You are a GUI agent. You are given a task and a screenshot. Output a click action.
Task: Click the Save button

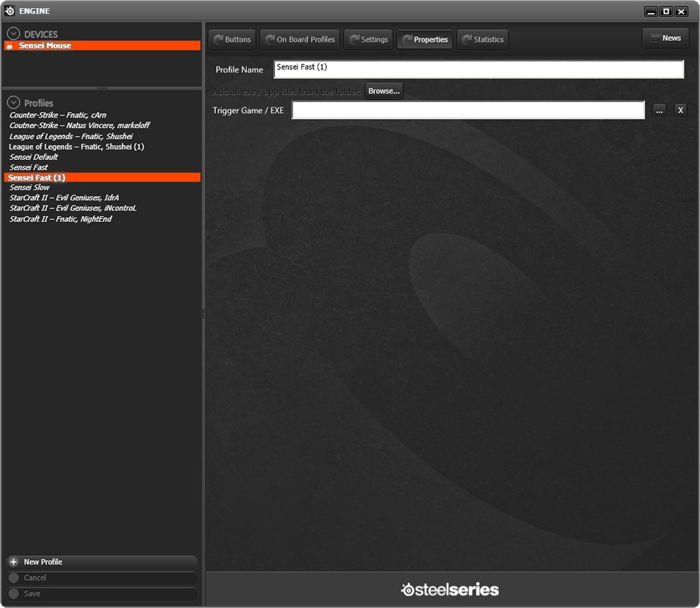pos(103,594)
